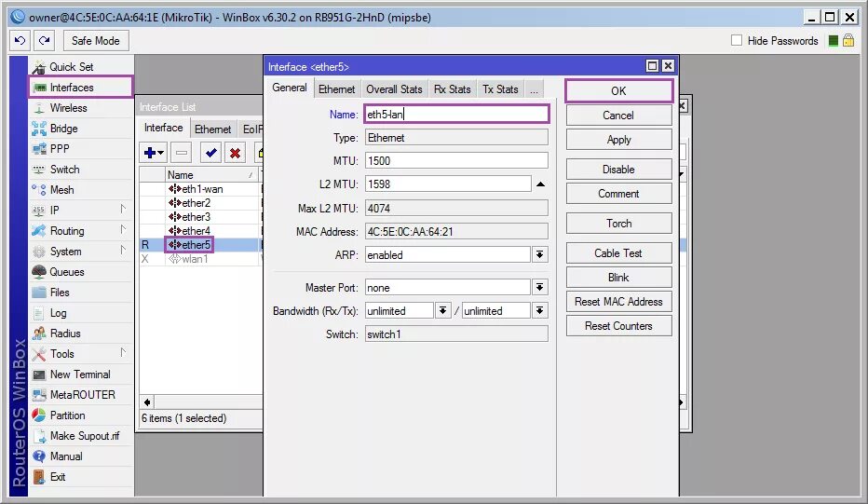
Task: Open Quick Set from sidebar
Action: coord(81,67)
